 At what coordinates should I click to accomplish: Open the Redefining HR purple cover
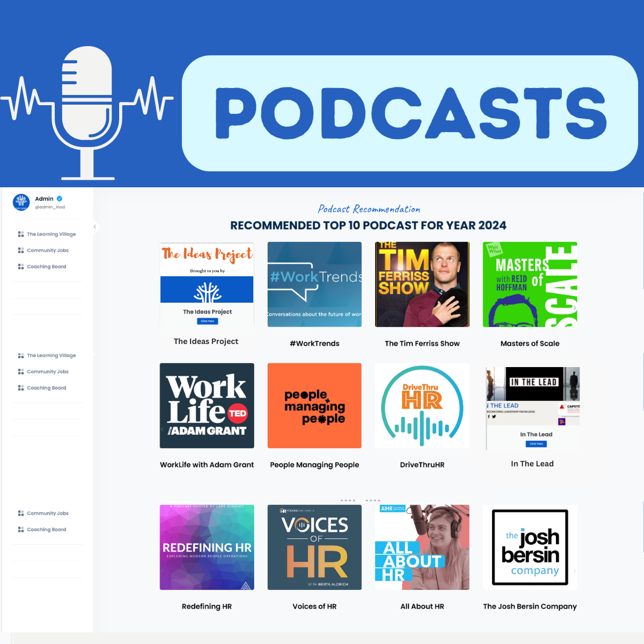[207, 547]
